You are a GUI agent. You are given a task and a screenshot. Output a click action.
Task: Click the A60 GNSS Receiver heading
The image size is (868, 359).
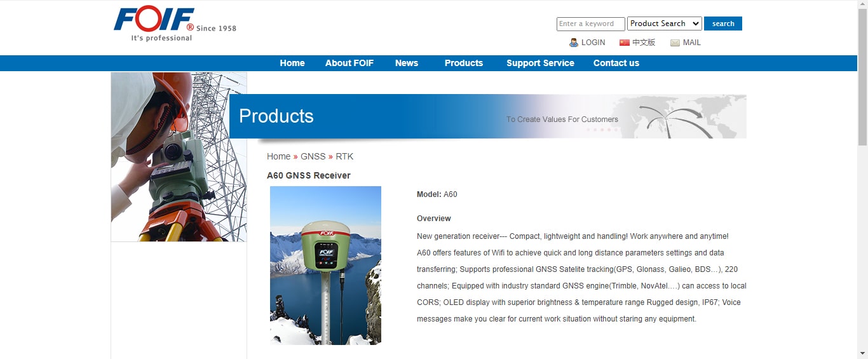(309, 175)
